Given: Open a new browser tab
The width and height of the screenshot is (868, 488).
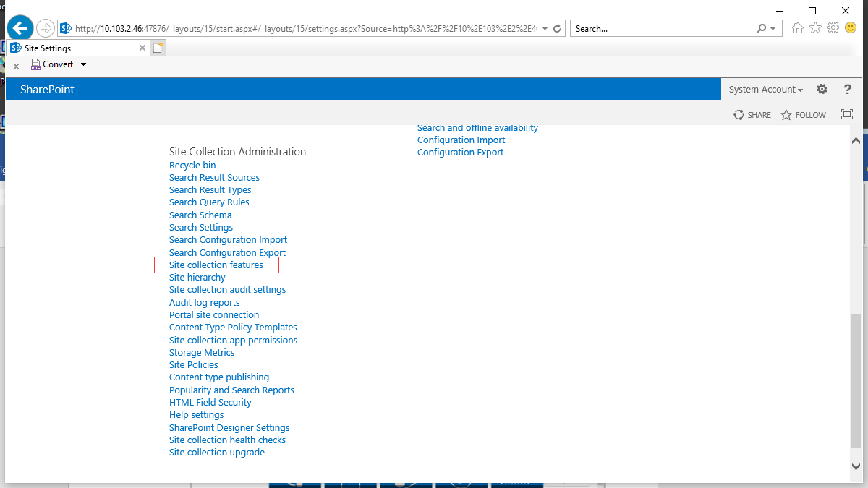Looking at the screenshot, I should click(158, 48).
